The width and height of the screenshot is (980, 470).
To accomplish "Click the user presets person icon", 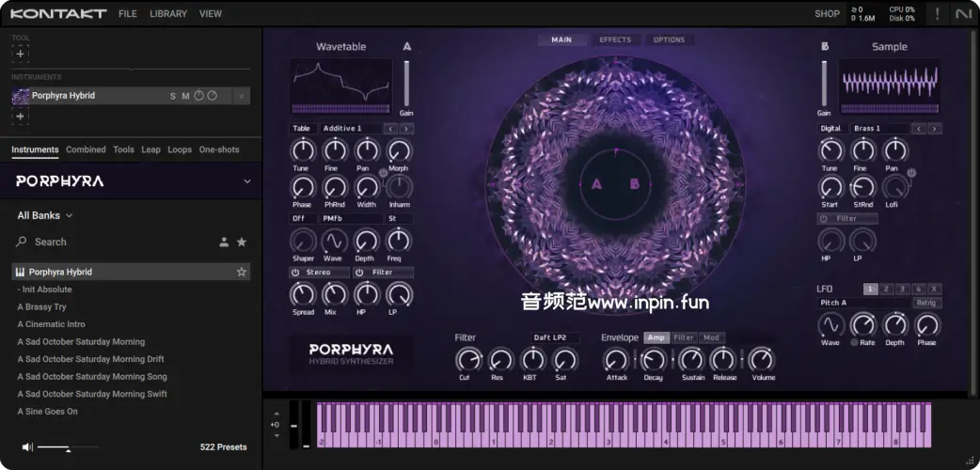I will click(x=224, y=243).
